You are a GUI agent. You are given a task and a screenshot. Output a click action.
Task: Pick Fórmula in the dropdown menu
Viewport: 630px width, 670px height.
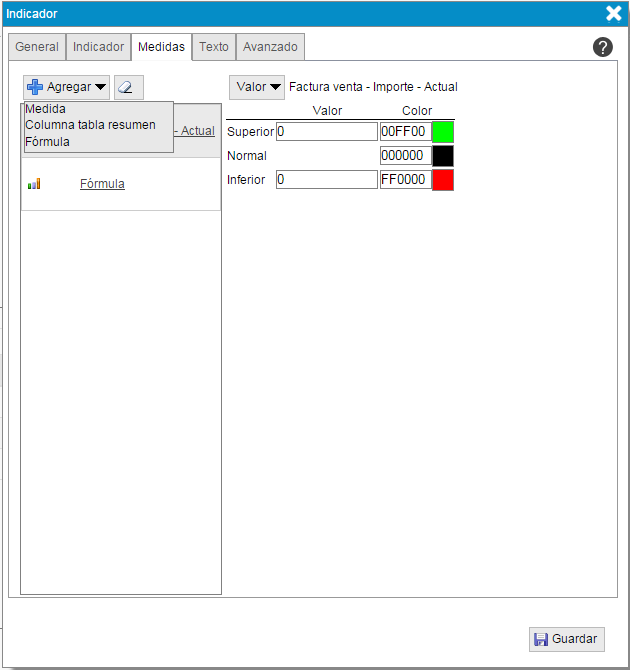(x=48, y=142)
